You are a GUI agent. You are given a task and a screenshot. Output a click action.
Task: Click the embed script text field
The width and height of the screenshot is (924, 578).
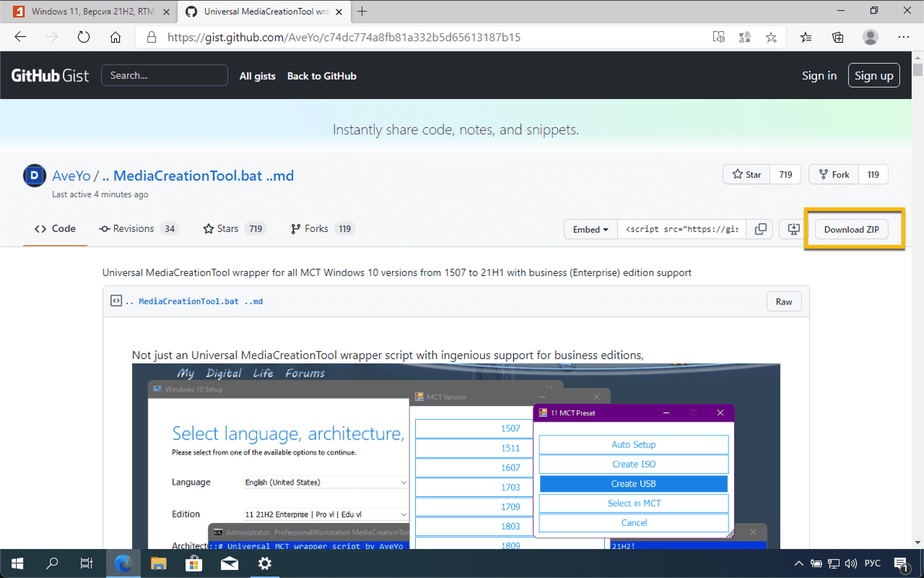tap(682, 229)
